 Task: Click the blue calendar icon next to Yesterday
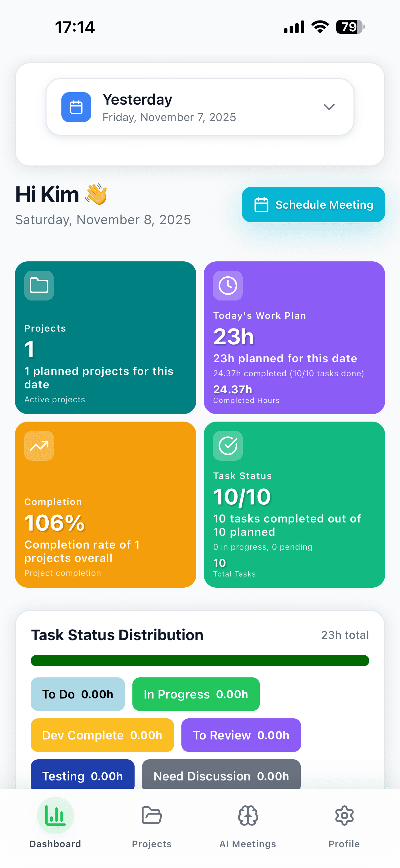point(76,107)
